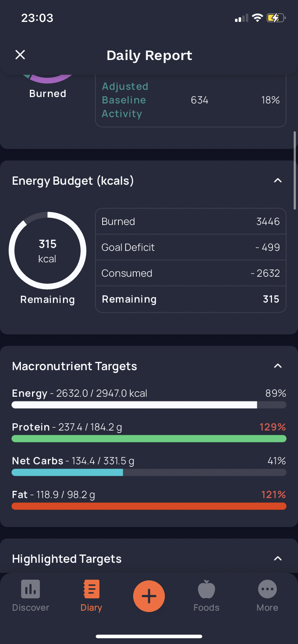Viewport: 298px width, 644px height.
Task: Tap the cellular signal bars icon
Action: (241, 18)
